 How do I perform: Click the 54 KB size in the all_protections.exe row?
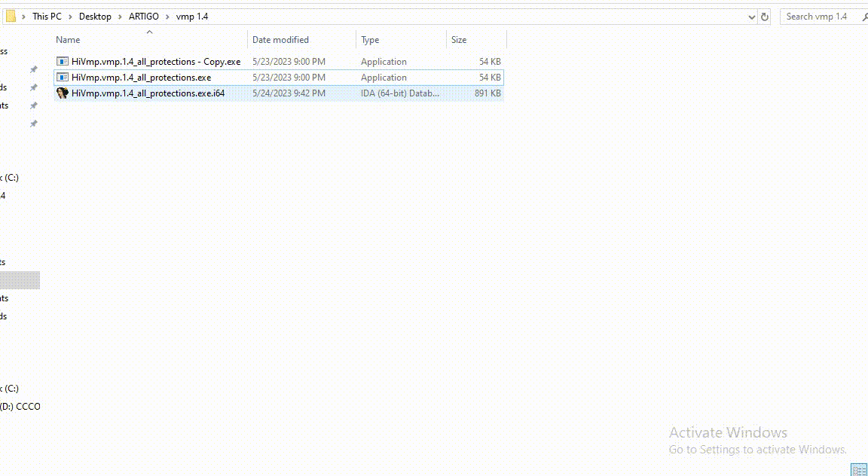tap(490, 78)
